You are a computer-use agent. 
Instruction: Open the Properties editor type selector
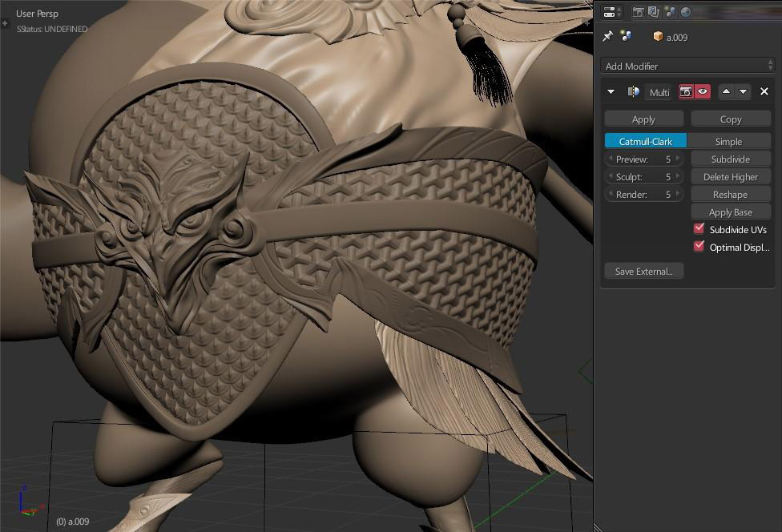coord(612,12)
